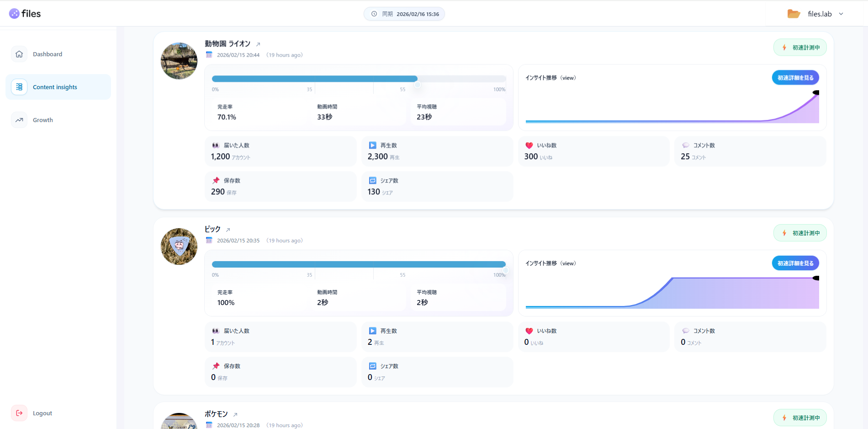Image resolution: width=868 pixels, height=429 pixels.
Task: Go to the Dashboard menu item
Action: pos(48,54)
